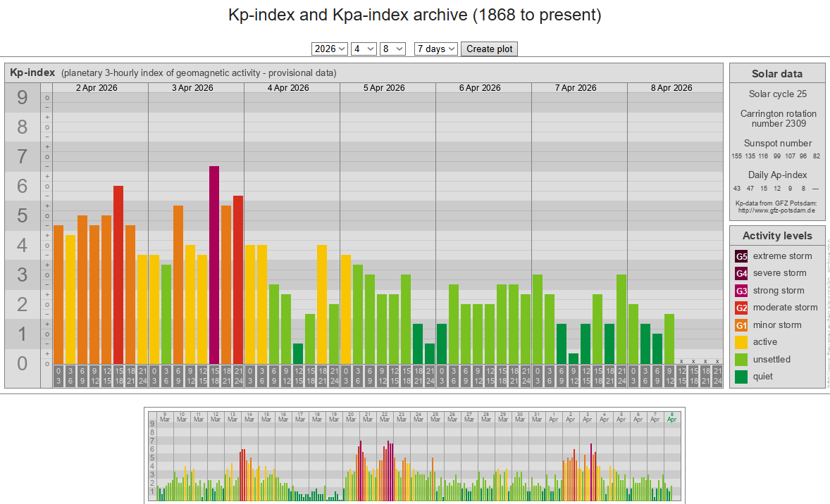Viewport: 830px width, 504px height.
Task: Open the GFZ Potsdam website link
Action: tap(776, 210)
